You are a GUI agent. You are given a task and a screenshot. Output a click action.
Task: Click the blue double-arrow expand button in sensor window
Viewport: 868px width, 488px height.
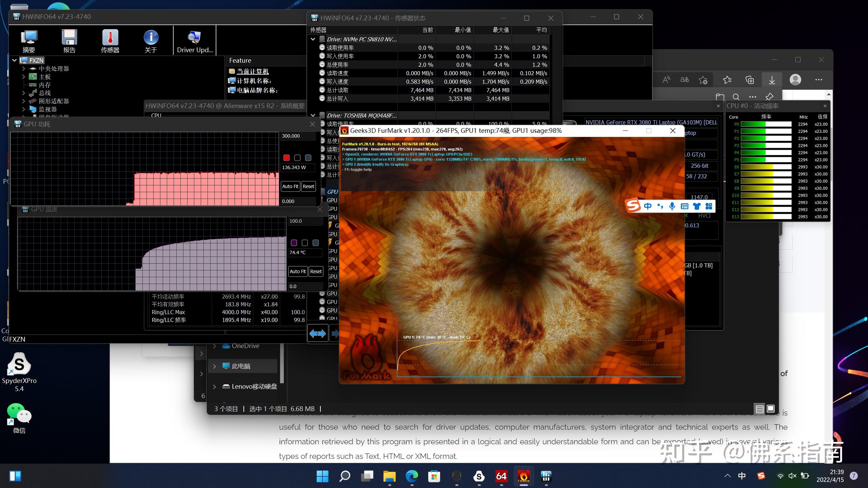click(x=318, y=334)
